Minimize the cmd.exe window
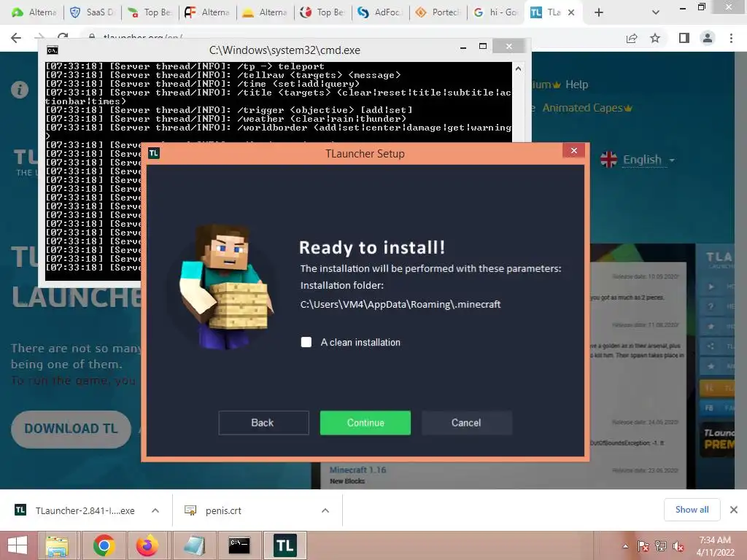747x560 pixels. (463, 47)
